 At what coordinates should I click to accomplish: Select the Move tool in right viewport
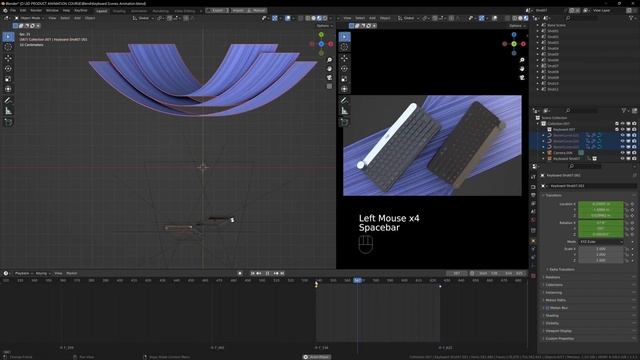(x=344, y=58)
